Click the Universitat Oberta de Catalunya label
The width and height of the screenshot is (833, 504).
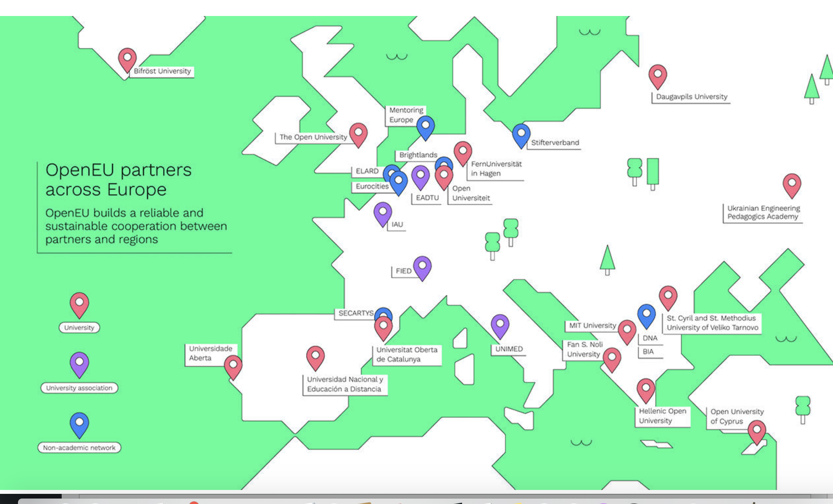[x=407, y=355]
